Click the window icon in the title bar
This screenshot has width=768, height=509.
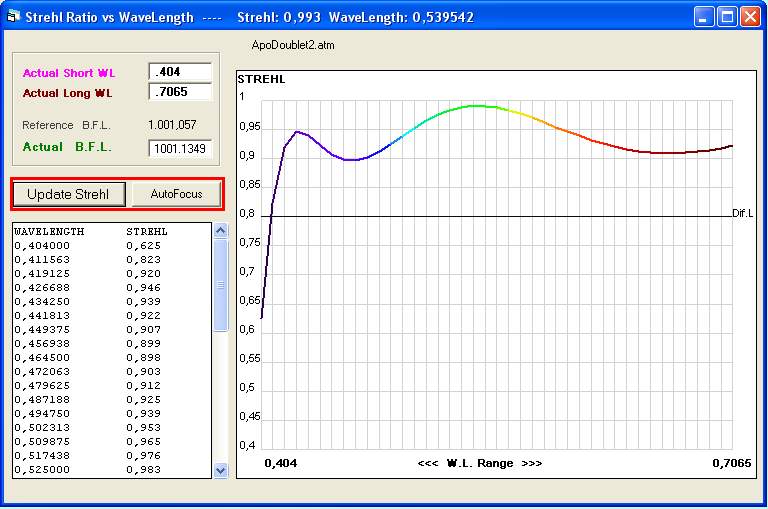click(13, 17)
